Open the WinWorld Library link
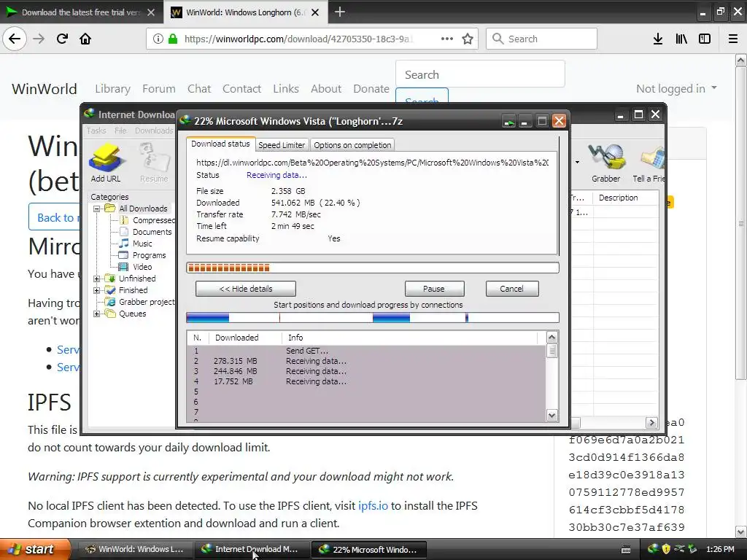 coord(112,88)
